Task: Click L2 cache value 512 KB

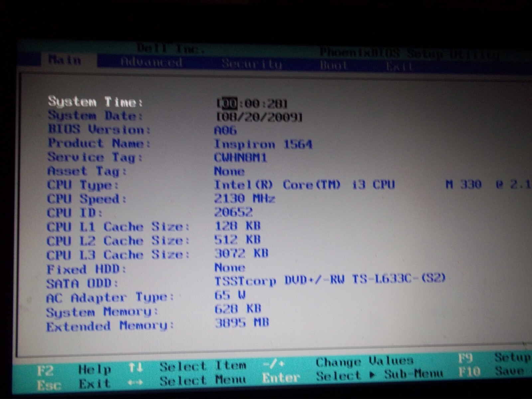Action: click(237, 239)
